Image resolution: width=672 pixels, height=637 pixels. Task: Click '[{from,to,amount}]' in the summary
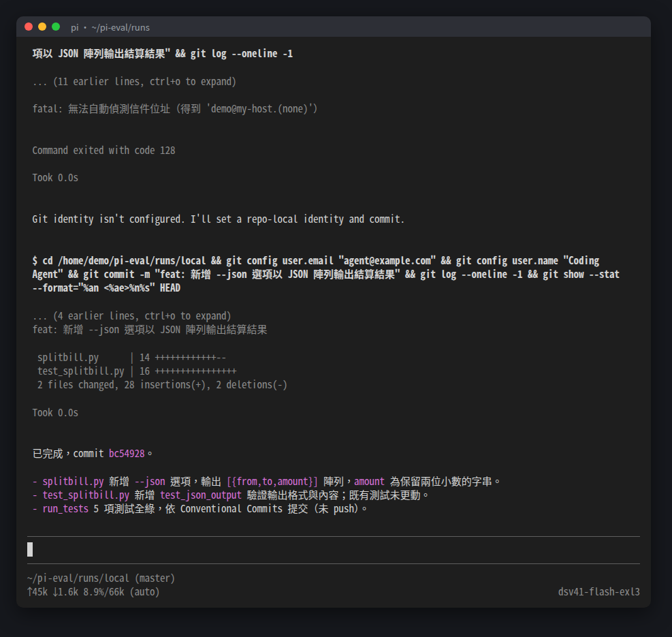(272, 481)
